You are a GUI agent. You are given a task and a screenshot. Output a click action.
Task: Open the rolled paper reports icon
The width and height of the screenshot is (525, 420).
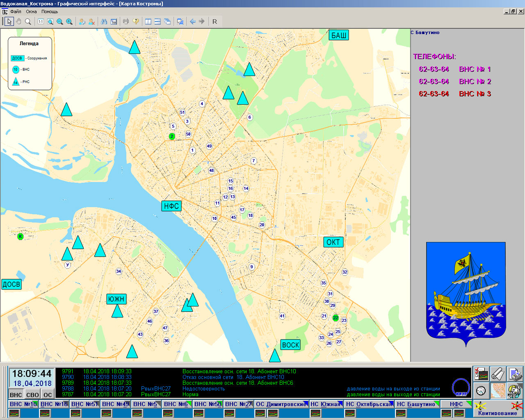498,374
